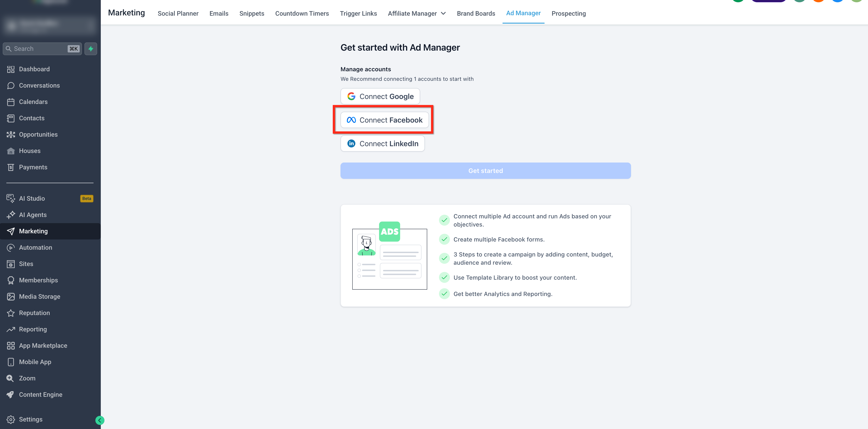The height and width of the screenshot is (429, 868).
Task: Click the Settings gear icon
Action: (11, 419)
